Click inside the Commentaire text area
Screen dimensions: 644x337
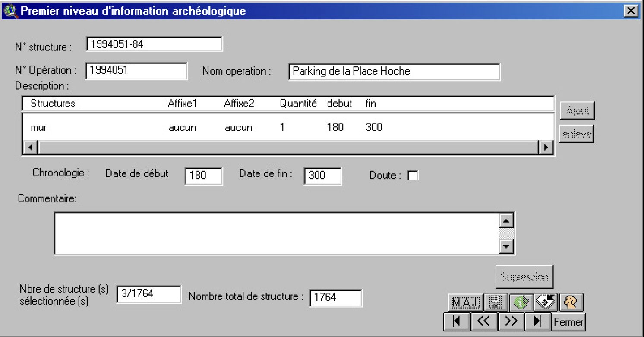(276, 233)
